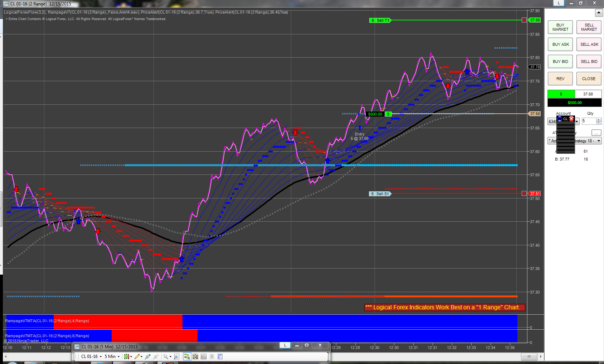604x364 pixels.
Task: Click the CLOSE position button
Action: [589, 79]
